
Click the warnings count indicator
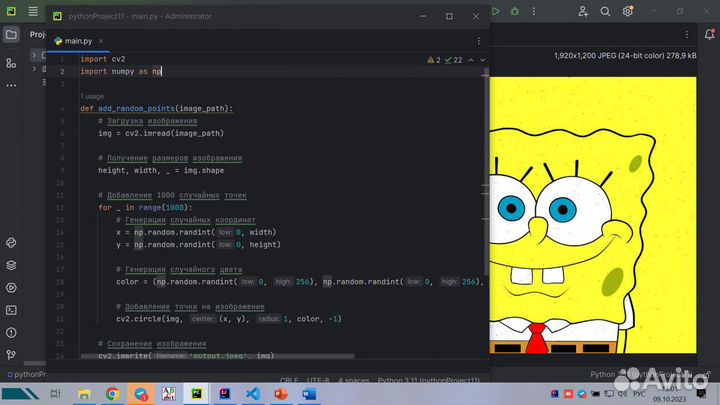[x=433, y=59]
